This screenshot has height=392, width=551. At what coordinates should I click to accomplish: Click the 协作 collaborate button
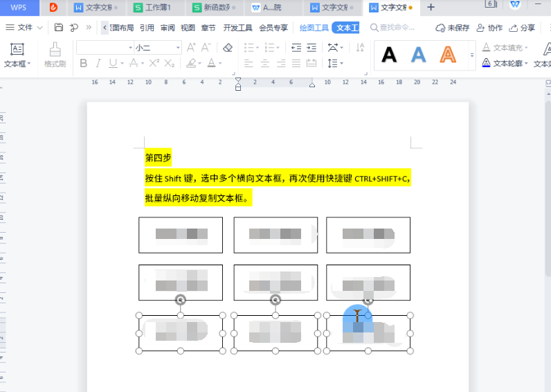pyautogui.click(x=489, y=28)
